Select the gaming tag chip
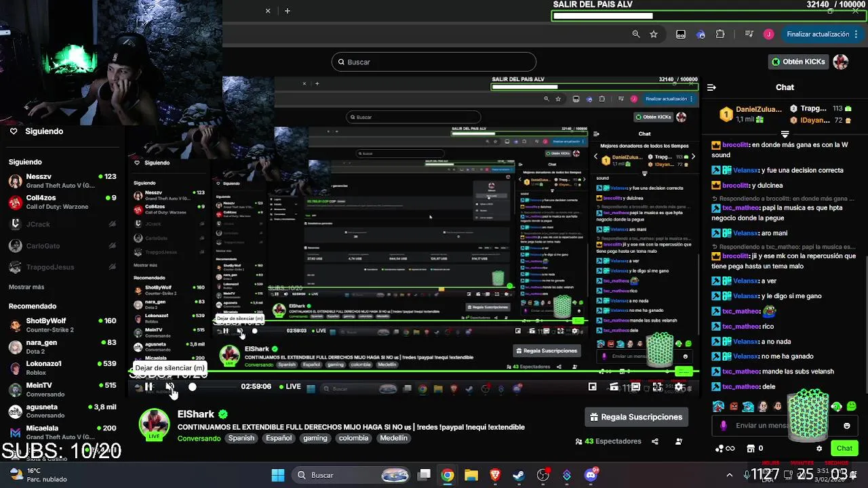 tap(315, 438)
